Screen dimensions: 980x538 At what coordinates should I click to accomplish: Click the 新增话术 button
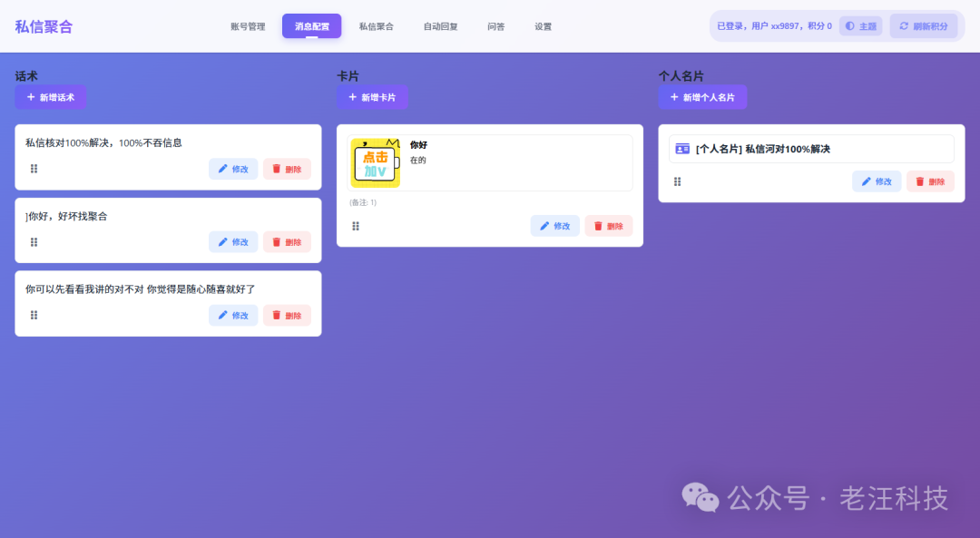[x=51, y=97]
